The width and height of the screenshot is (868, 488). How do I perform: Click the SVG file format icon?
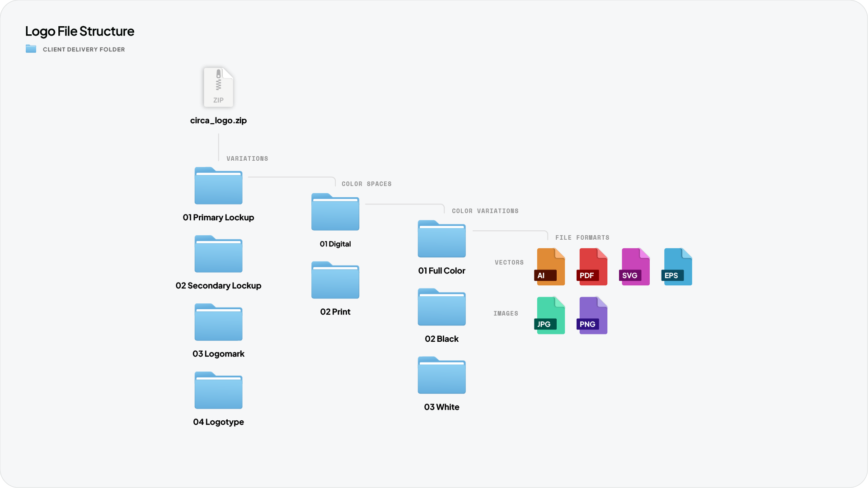coord(635,266)
